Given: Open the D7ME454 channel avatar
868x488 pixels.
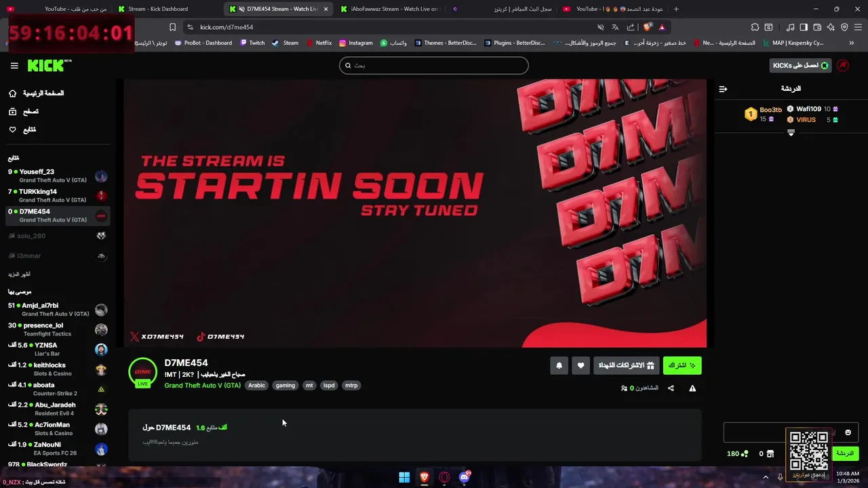Looking at the screenshot, I should 142,372.
